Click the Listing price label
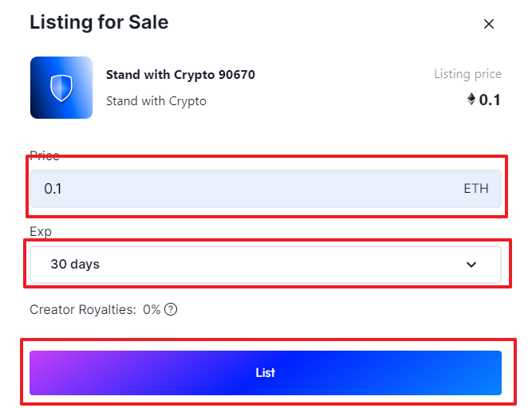The width and height of the screenshot is (532, 408). pos(467,74)
